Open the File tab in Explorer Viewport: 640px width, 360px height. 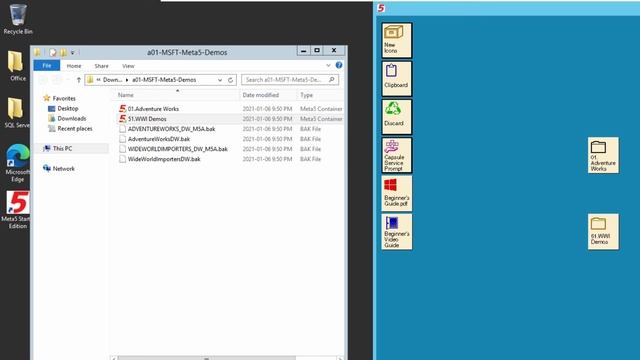[x=47, y=65]
